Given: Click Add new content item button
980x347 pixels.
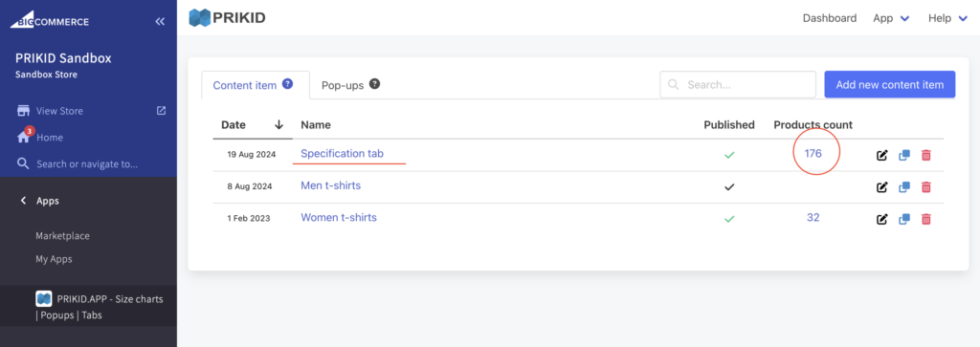Looking at the screenshot, I should click(x=890, y=84).
